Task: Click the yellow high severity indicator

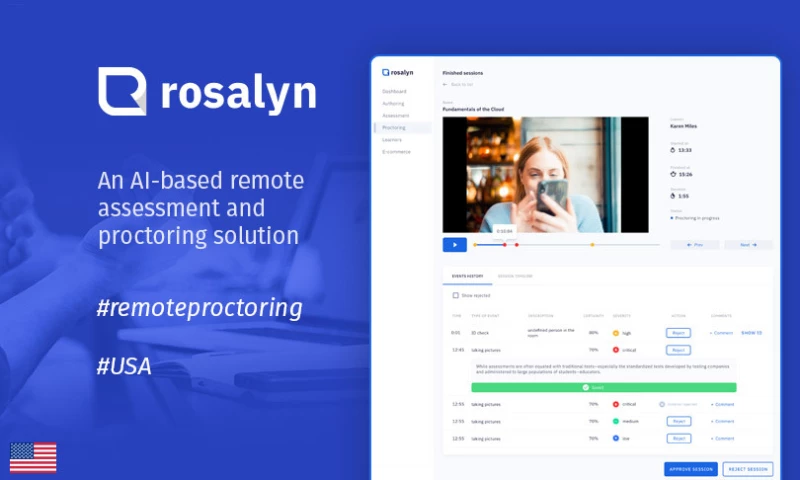Action: pos(615,333)
